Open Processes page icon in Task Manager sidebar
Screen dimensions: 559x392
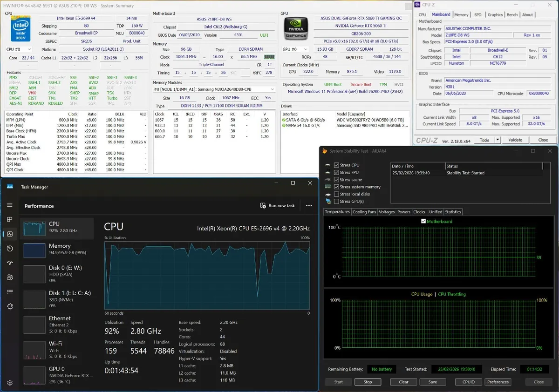coord(10,219)
